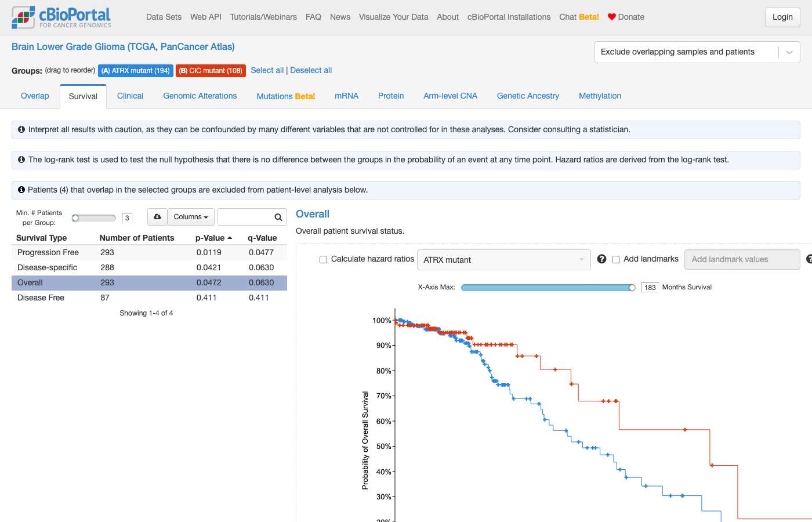Enable Calculate hazard ratios checkbox

[324, 260]
